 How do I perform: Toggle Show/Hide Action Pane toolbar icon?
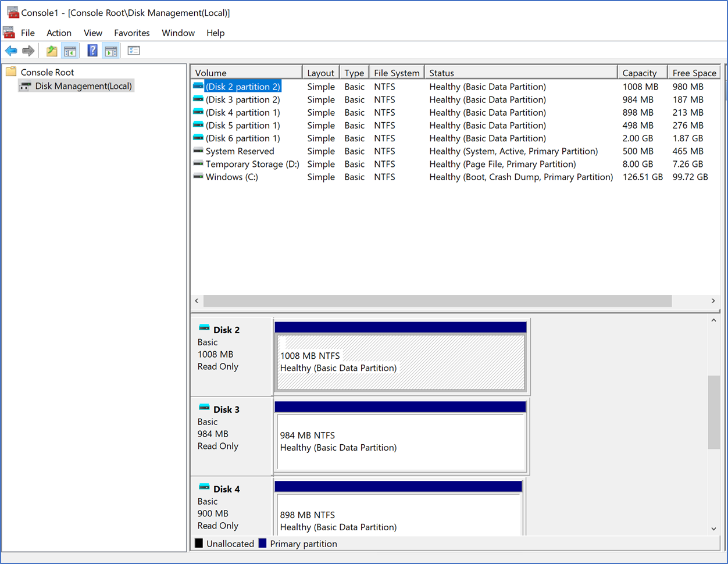point(111,51)
